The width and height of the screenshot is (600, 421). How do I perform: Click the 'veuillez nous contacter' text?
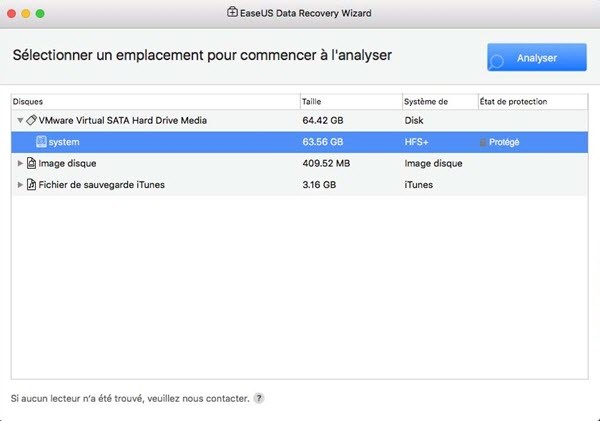point(198,398)
